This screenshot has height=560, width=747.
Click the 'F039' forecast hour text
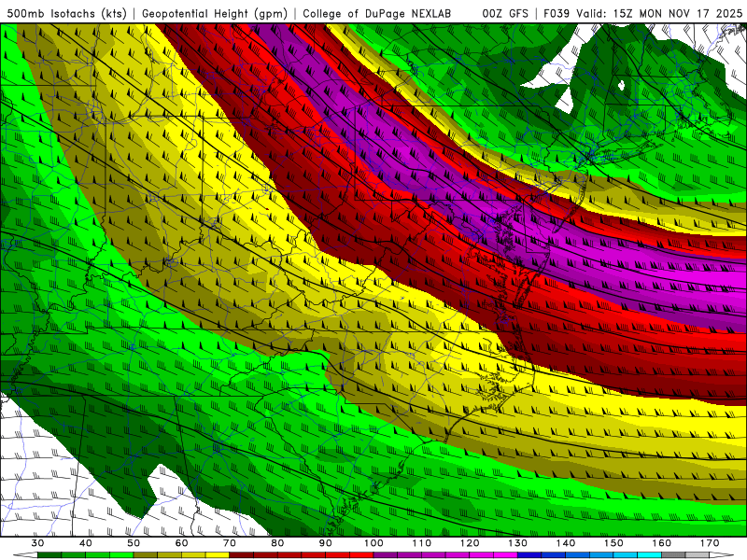[x=557, y=13]
